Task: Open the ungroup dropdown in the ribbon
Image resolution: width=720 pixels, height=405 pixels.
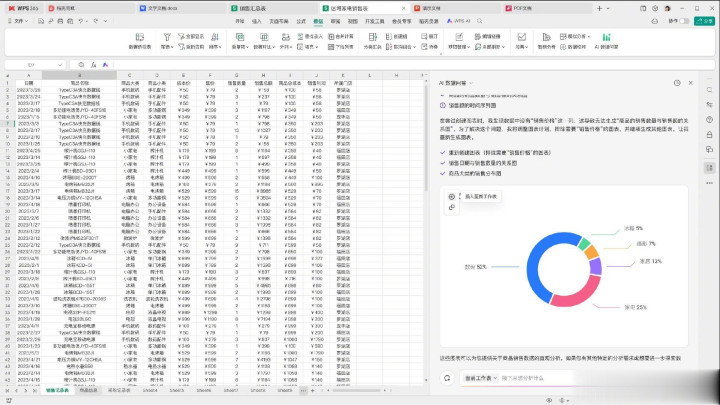Action: point(400,47)
